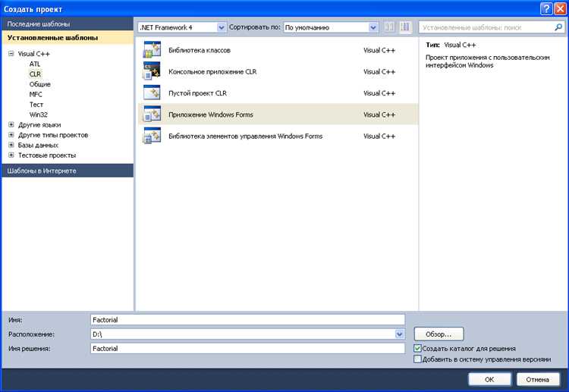Click the 'Другие языки' tree label
This screenshot has height=392, width=569.
click(x=39, y=124)
